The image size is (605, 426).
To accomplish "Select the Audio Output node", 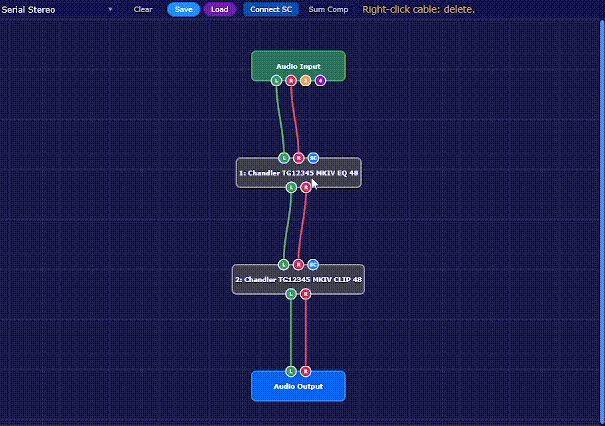I will click(x=298, y=387).
